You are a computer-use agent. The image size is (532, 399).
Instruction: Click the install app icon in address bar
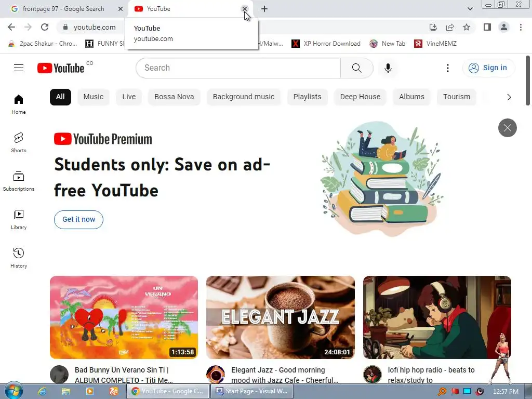[433, 27]
